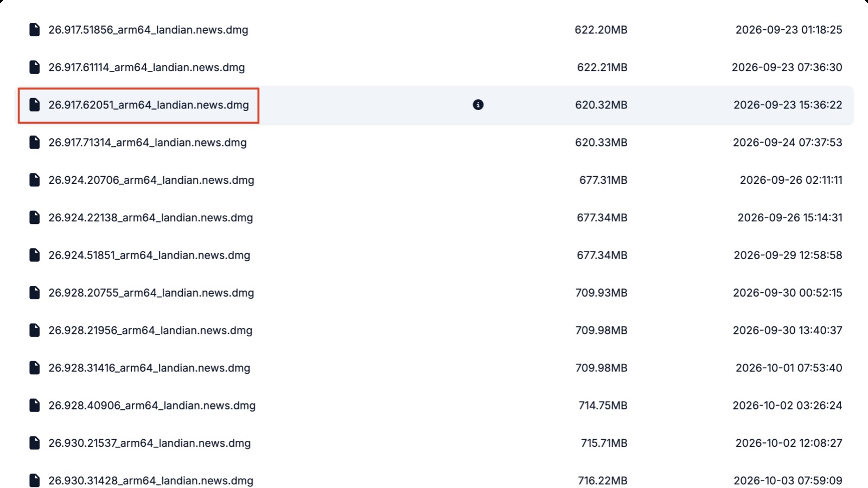868x488 pixels.
Task: Click the info icon on the 26.917.62051 row
Action: coord(478,105)
